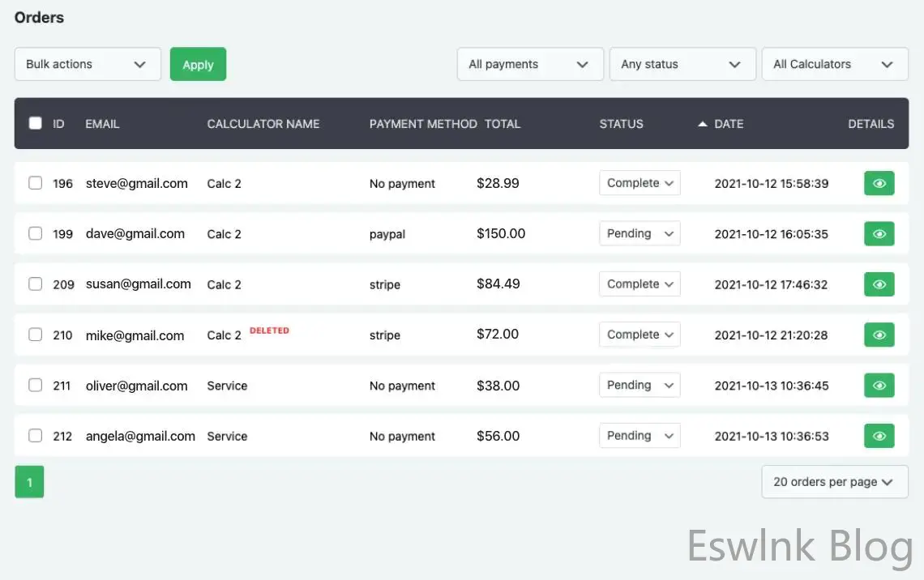The width and height of the screenshot is (924, 580).
Task: Go to page 1 in pagination
Action: click(x=29, y=482)
